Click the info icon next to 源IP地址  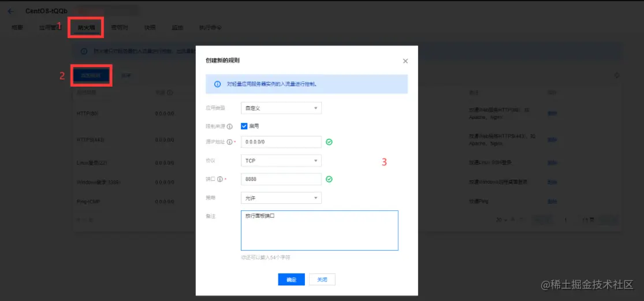click(230, 142)
